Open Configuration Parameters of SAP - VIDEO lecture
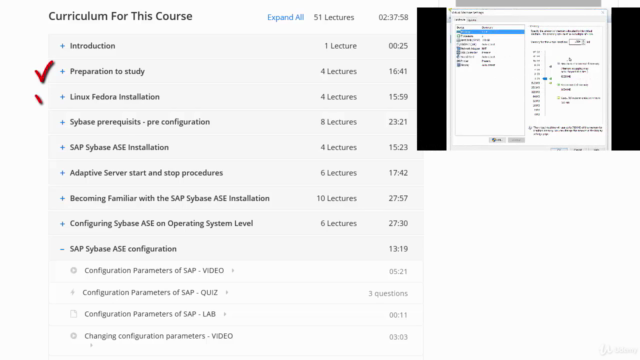 pos(154,271)
